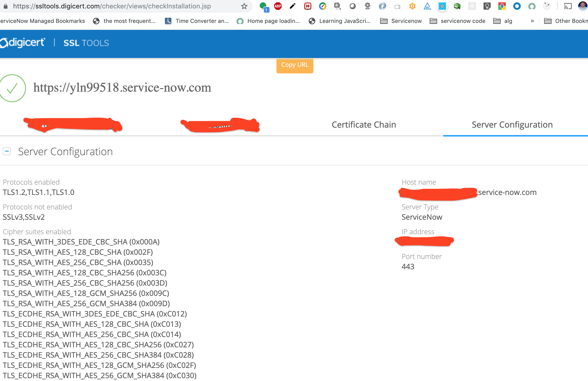Select the Server Configuration tab
Screen dimensions: 588x381
coord(512,125)
